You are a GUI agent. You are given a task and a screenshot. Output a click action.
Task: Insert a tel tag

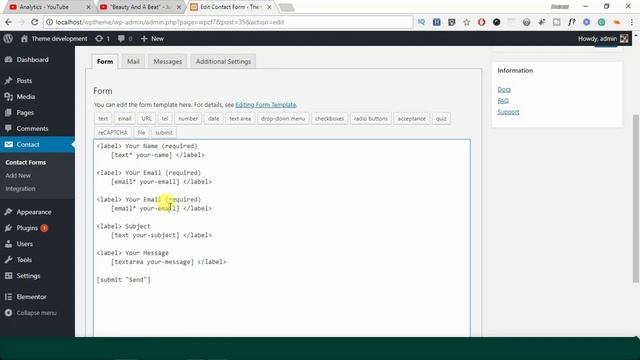click(x=165, y=119)
